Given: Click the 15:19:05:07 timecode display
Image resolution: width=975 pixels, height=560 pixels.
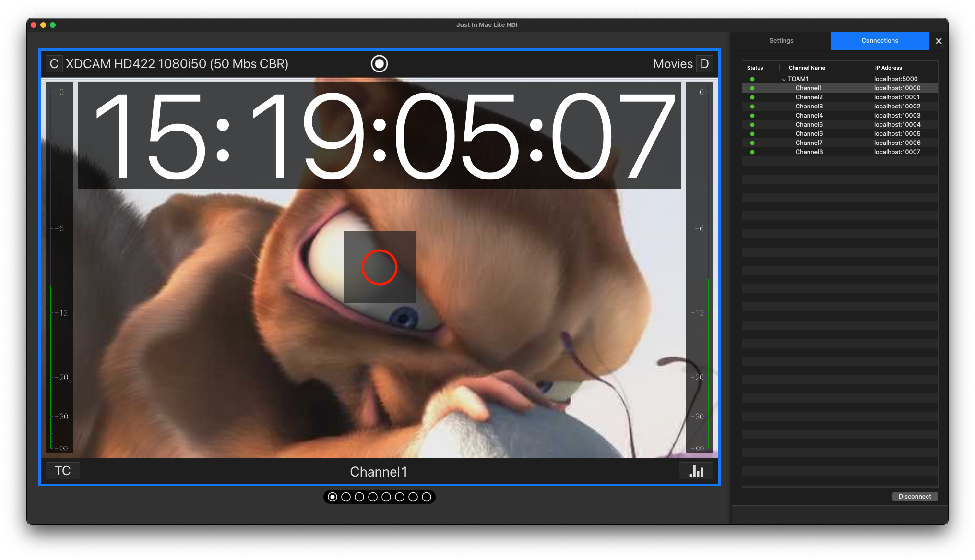Looking at the screenshot, I should point(380,135).
